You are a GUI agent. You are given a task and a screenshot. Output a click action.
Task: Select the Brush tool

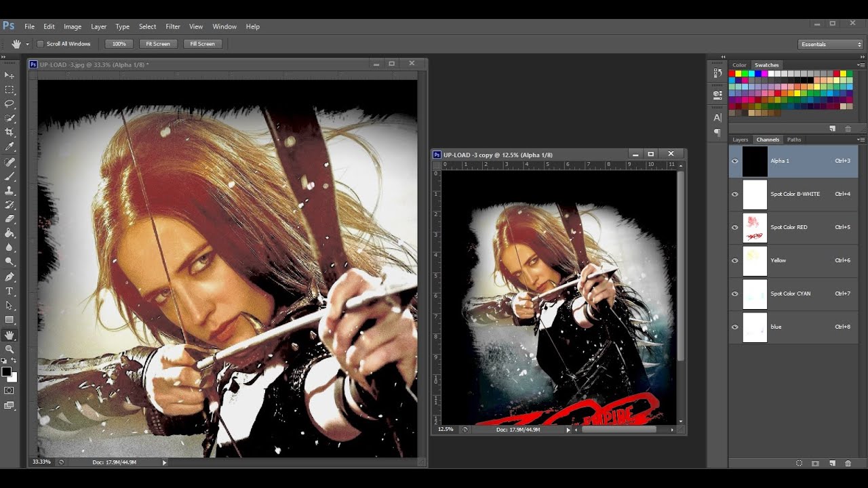click(x=9, y=176)
